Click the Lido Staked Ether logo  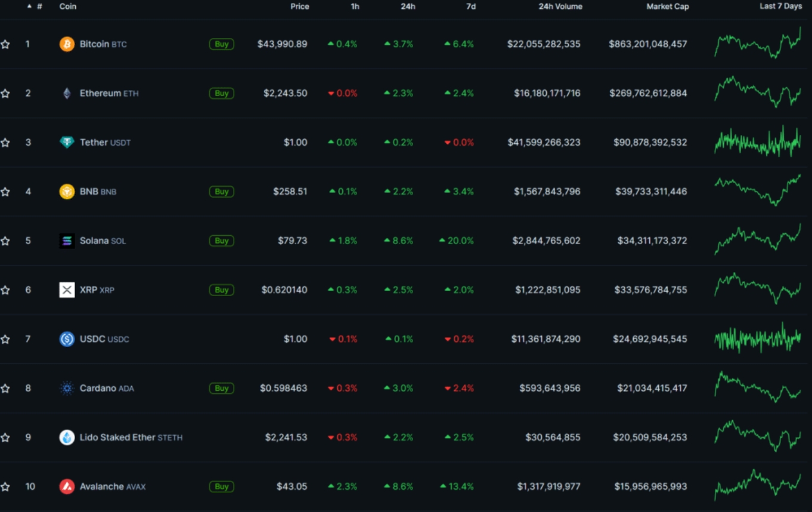click(x=67, y=437)
